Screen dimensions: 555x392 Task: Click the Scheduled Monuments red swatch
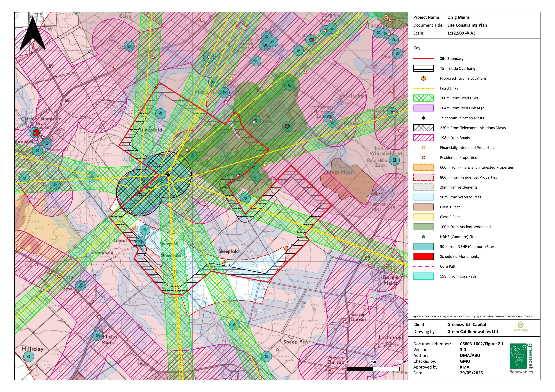tap(423, 257)
